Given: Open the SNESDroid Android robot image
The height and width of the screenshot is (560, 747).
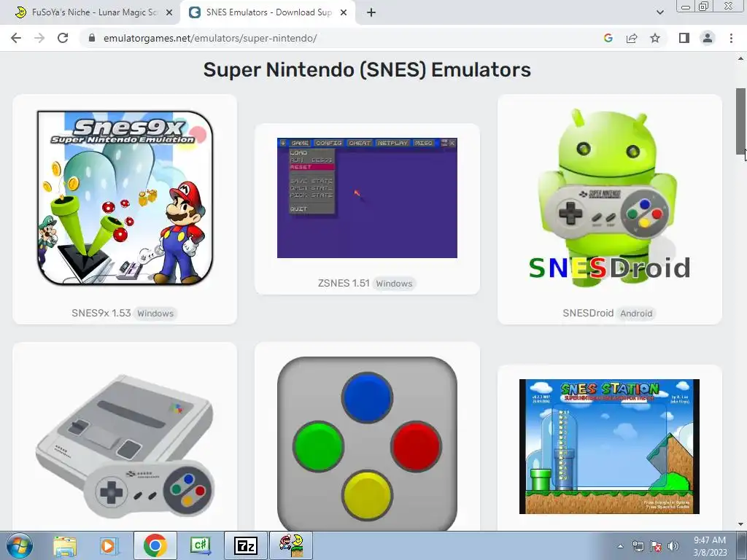Looking at the screenshot, I should coord(609,198).
